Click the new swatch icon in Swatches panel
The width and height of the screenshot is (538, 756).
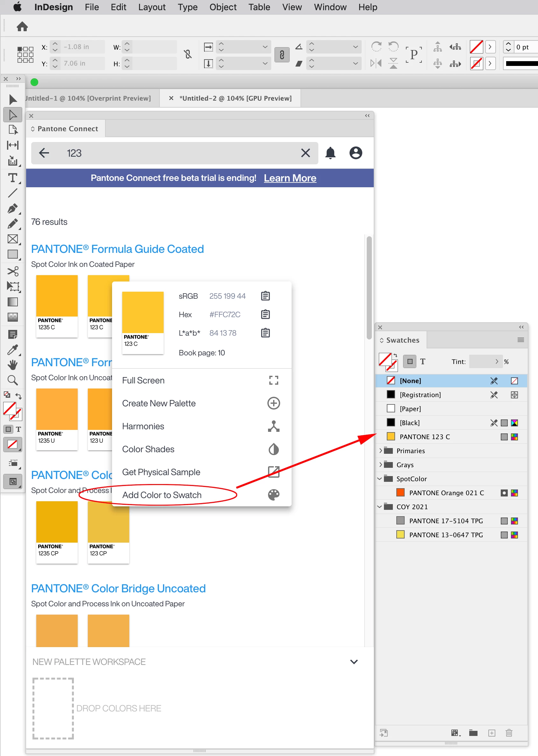[492, 733]
